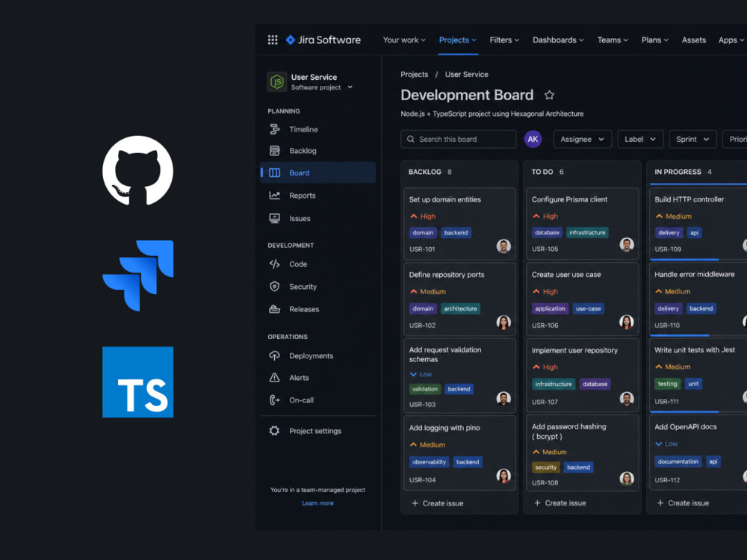Screen dimensions: 747x560
Task: Click assignee avatar on USR-105 card
Action: tap(627, 245)
